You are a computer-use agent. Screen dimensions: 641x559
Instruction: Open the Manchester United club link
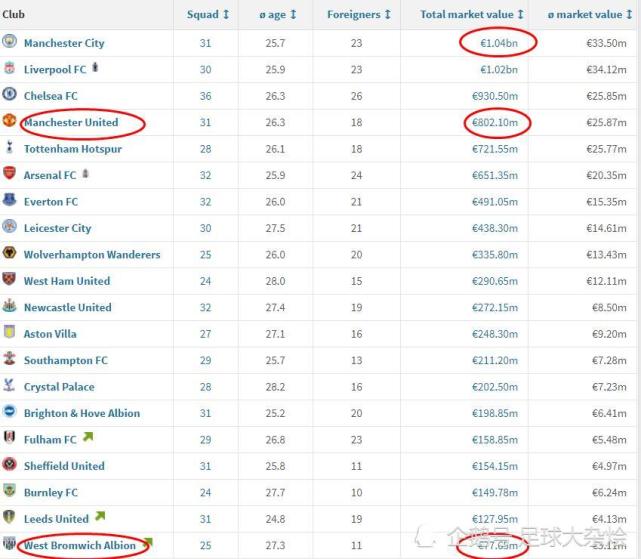(x=71, y=122)
